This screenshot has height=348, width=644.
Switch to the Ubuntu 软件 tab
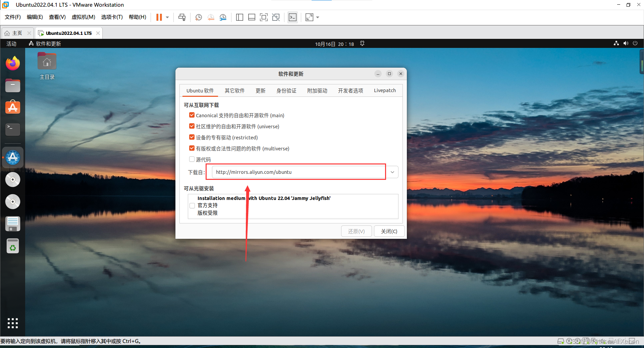coord(200,91)
